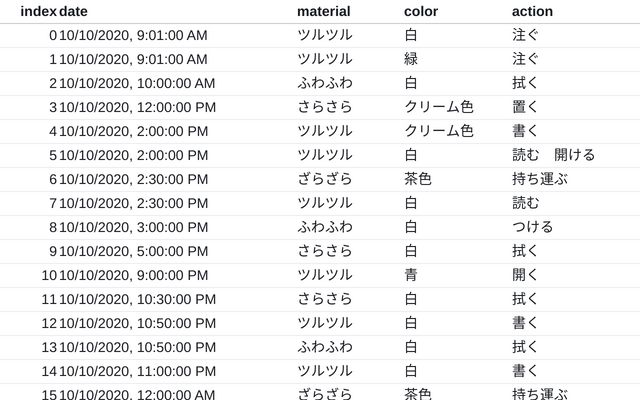Click the つける action cell

click(532, 227)
